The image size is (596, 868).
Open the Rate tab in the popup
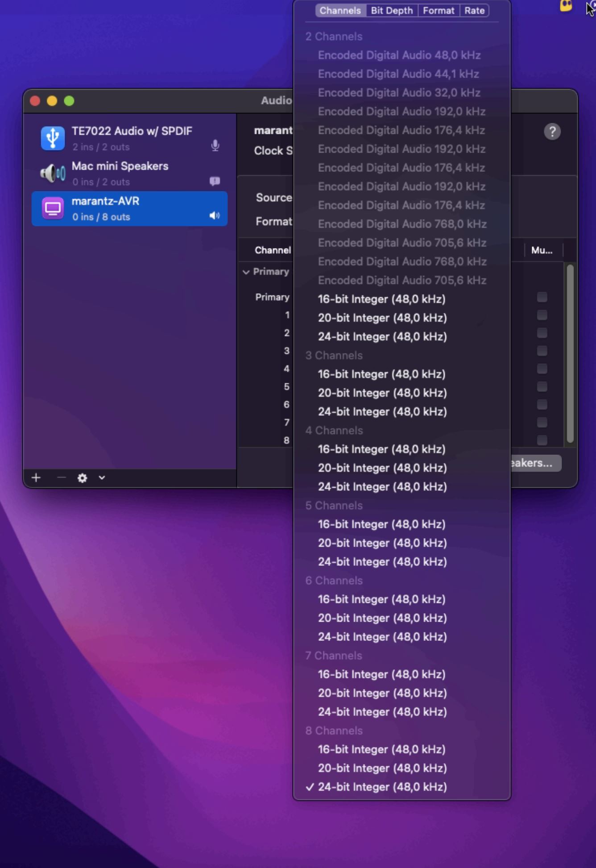coord(474,11)
